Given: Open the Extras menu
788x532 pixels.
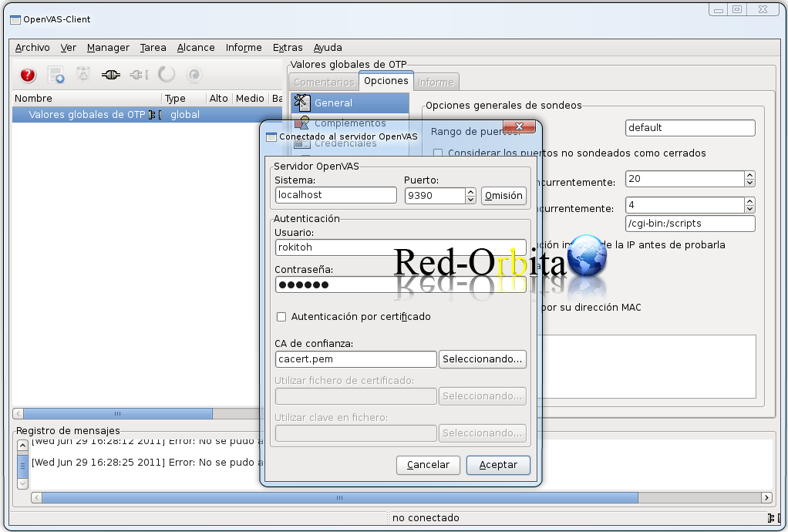Looking at the screenshot, I should coord(288,48).
